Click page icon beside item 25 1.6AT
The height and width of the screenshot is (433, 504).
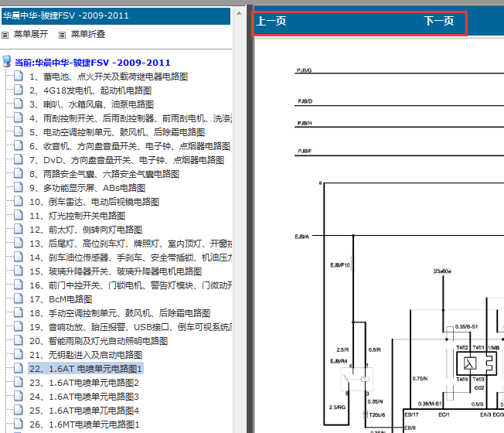pos(19,410)
